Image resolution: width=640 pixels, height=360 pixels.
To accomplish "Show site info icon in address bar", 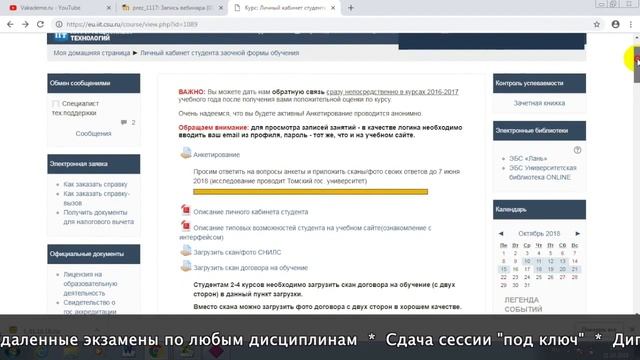I will point(59,24).
